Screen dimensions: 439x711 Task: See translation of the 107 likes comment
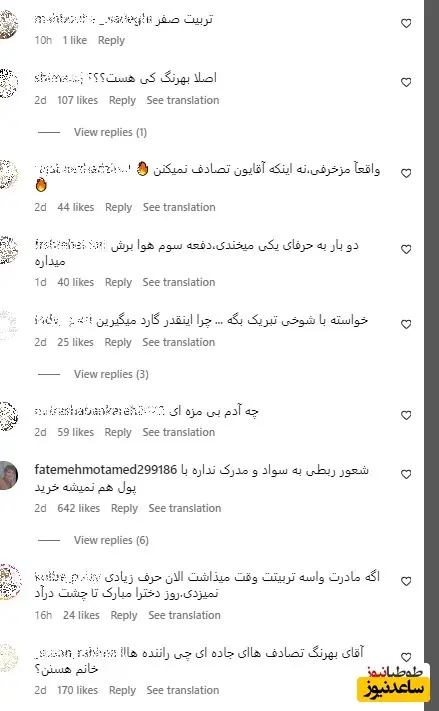(x=183, y=100)
